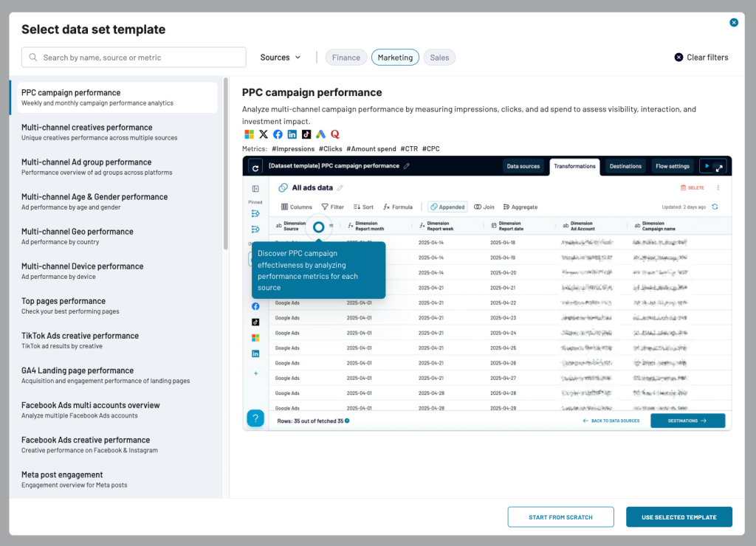
Task: Toggle the Marketing filter chip
Action: [x=395, y=56]
